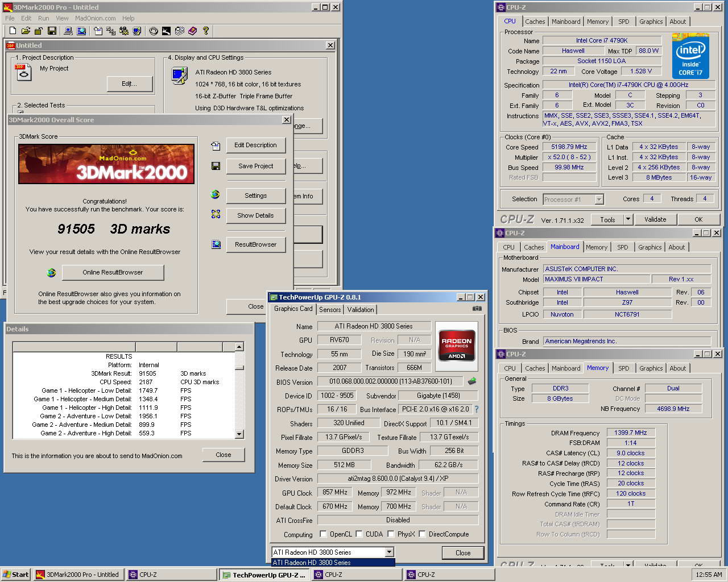728x582 pixels.
Task: Click OK button in top CPU-Z window
Action: tap(698, 219)
